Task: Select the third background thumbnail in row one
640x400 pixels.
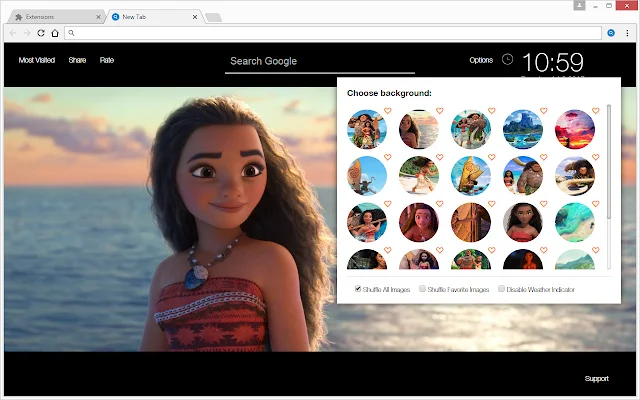Action: (471, 129)
